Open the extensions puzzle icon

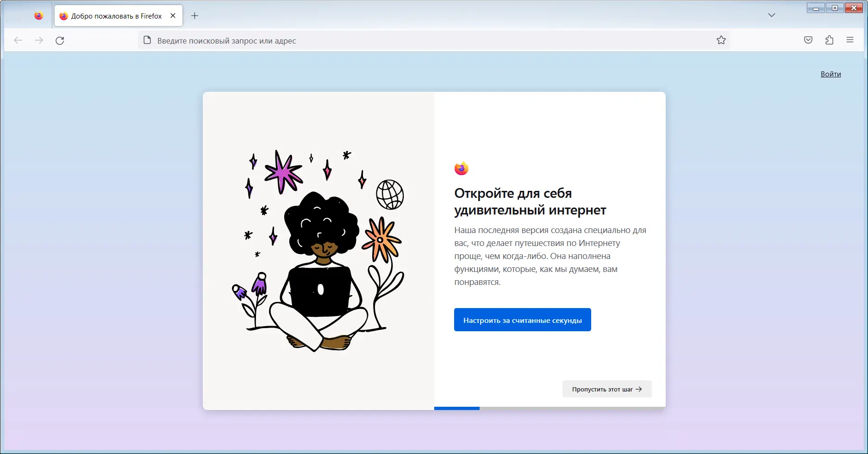pyautogui.click(x=829, y=40)
